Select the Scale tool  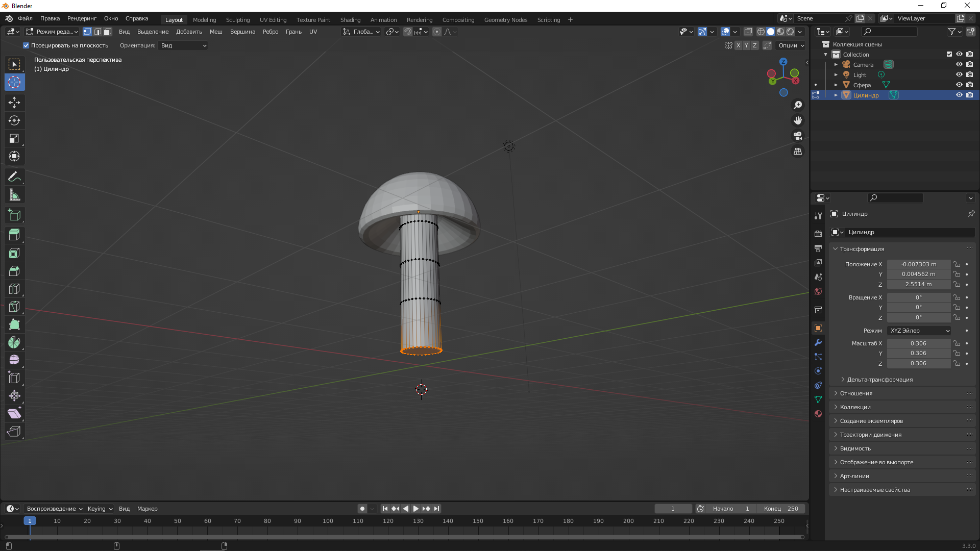pos(14,138)
